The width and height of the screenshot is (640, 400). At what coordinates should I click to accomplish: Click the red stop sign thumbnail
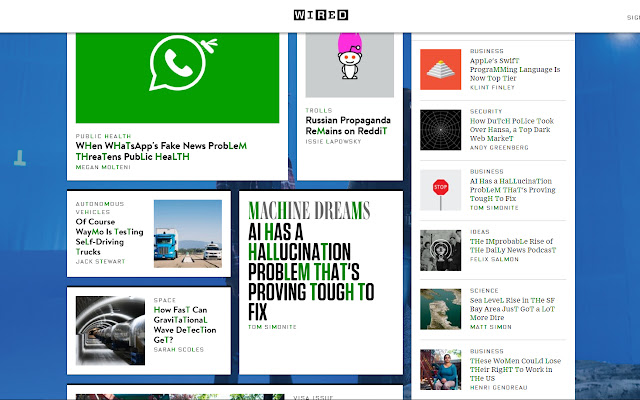(x=440, y=189)
